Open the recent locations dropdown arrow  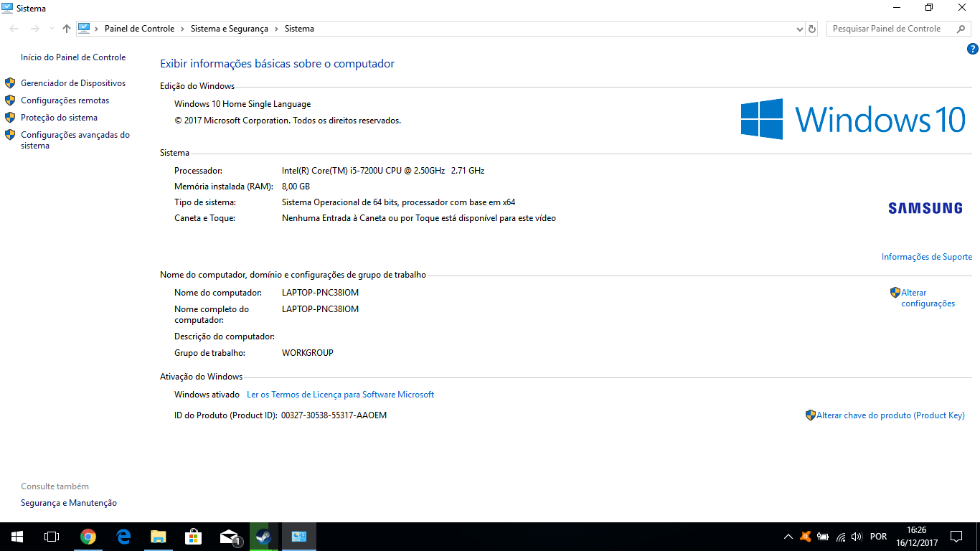(x=51, y=29)
